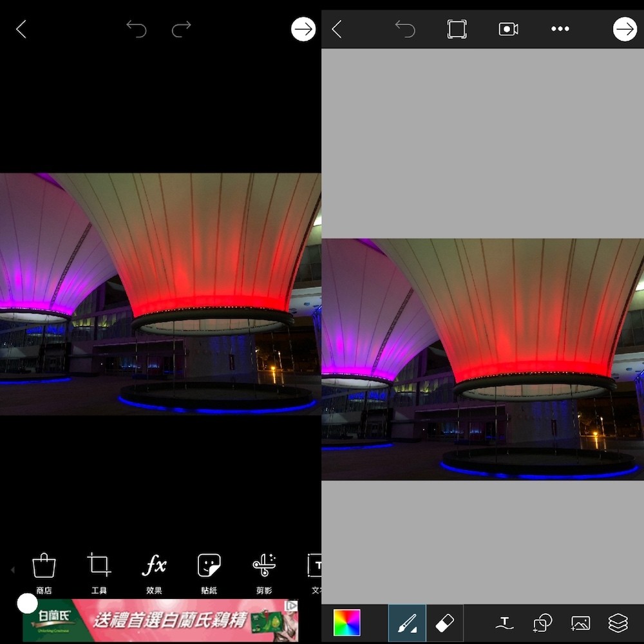Open the fx Effects (效果) menu
Screen dimensions: 644x644
[154, 566]
